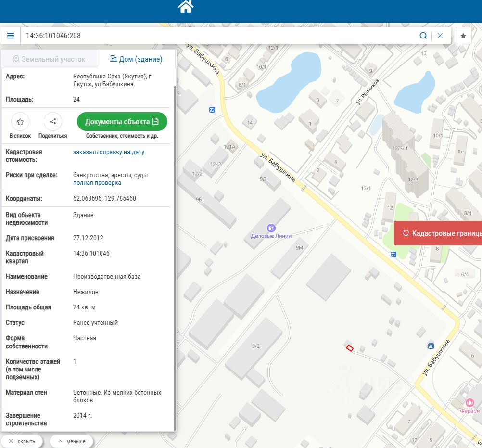The width and height of the screenshot is (482, 448).
Task: Collapse panel with меньше button
Action: pos(71,441)
